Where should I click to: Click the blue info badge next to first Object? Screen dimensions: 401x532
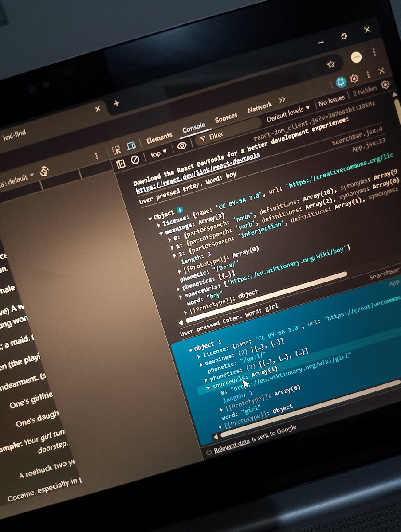(x=180, y=209)
